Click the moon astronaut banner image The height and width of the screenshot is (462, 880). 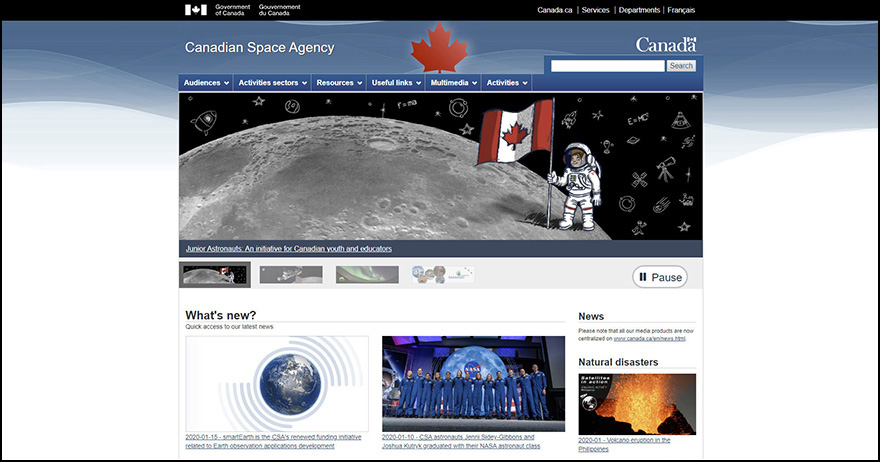(x=441, y=166)
